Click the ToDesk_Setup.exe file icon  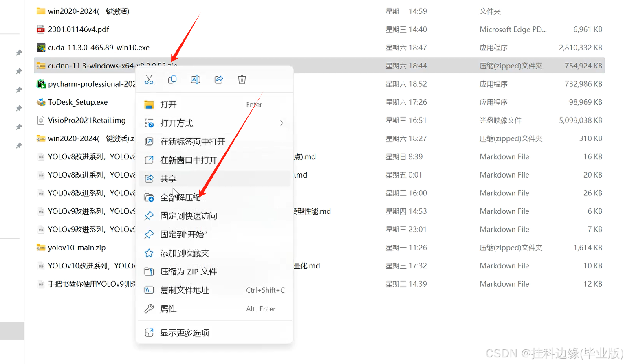[x=41, y=102]
